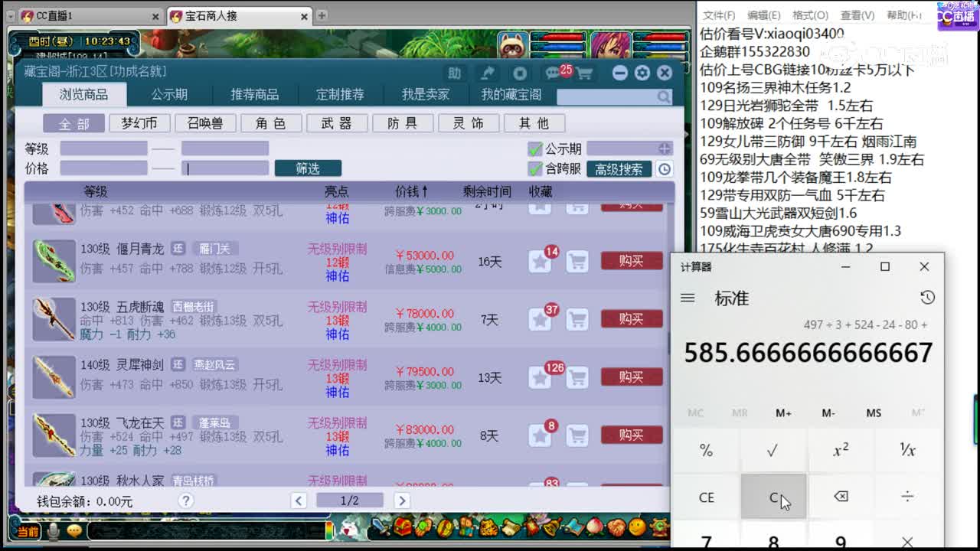980x551 pixels.
Task: Open the treasure chest icon in the game toolbar
Action: (x=403, y=528)
